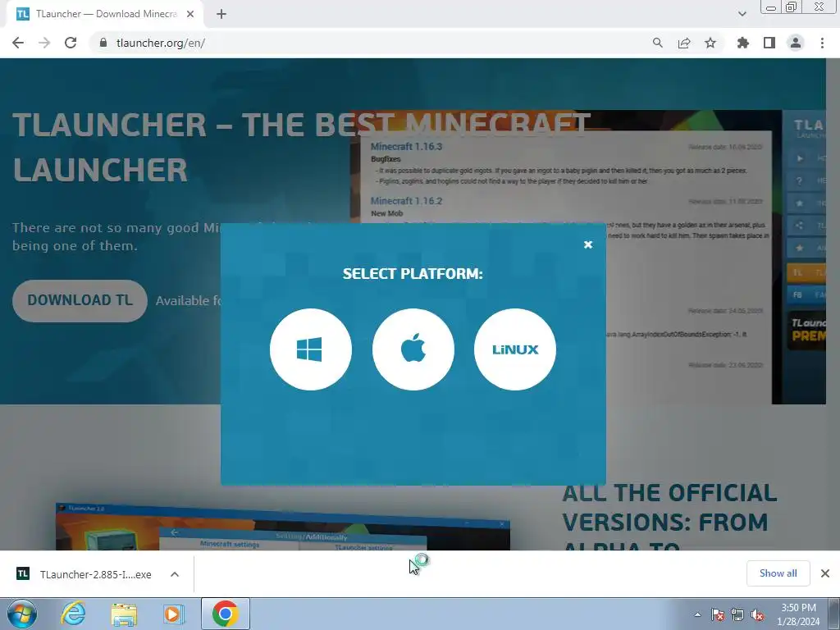The height and width of the screenshot is (630, 840).
Task: Close the downloads bar
Action: pyautogui.click(x=825, y=573)
